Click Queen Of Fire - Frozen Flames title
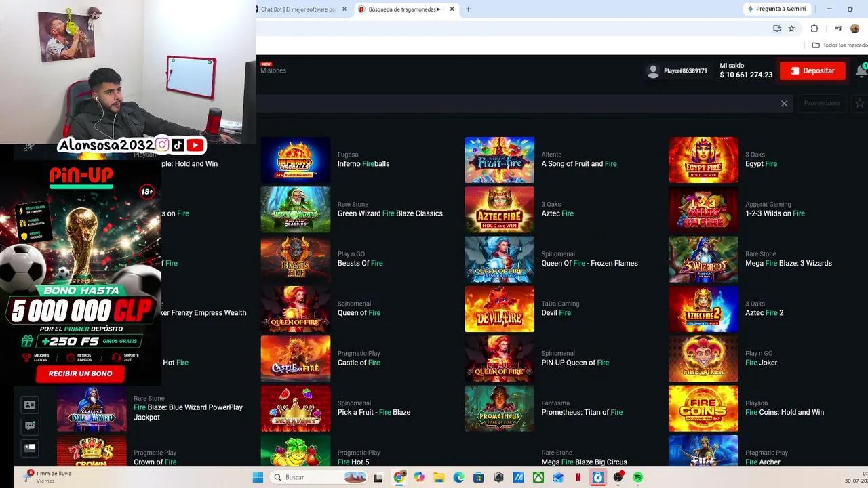Screen dimensions: 868x488 tap(589, 263)
